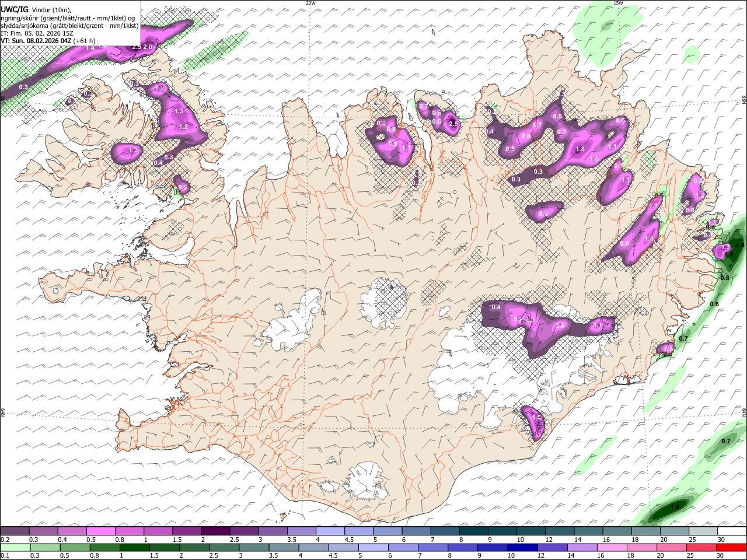Image resolution: width=747 pixels, height=560 pixels.
Task: Select the 'slydda/snjókoma' legend description line
Action: coord(69,26)
